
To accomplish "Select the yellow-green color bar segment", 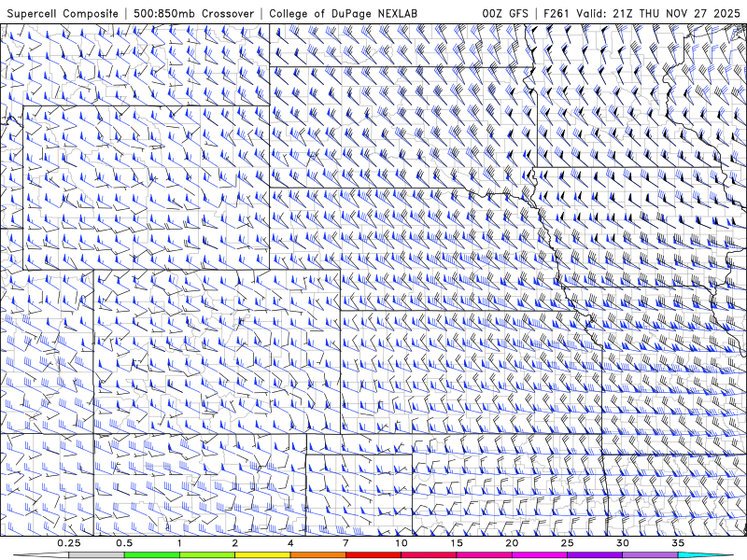I will 207,555.
